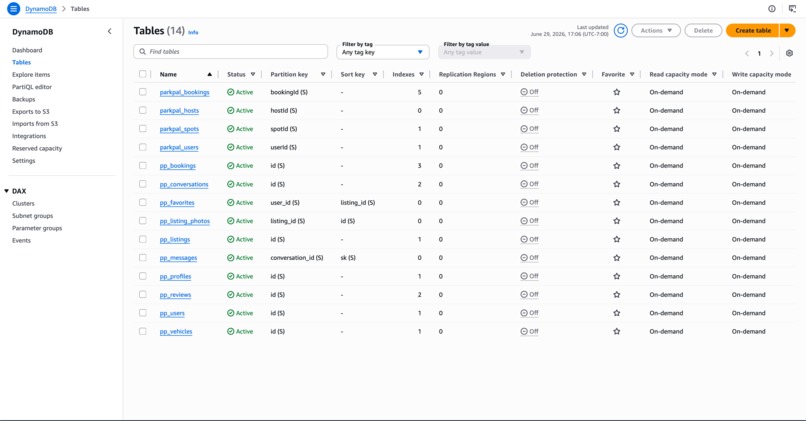
Task: Open PartiQL editor in the side navigation
Action: (x=32, y=87)
